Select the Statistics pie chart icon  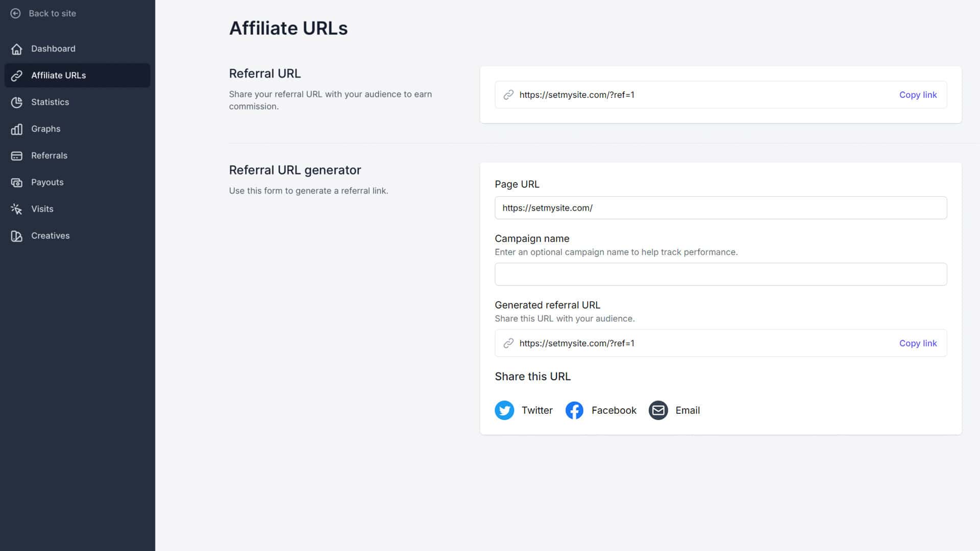[x=17, y=102]
